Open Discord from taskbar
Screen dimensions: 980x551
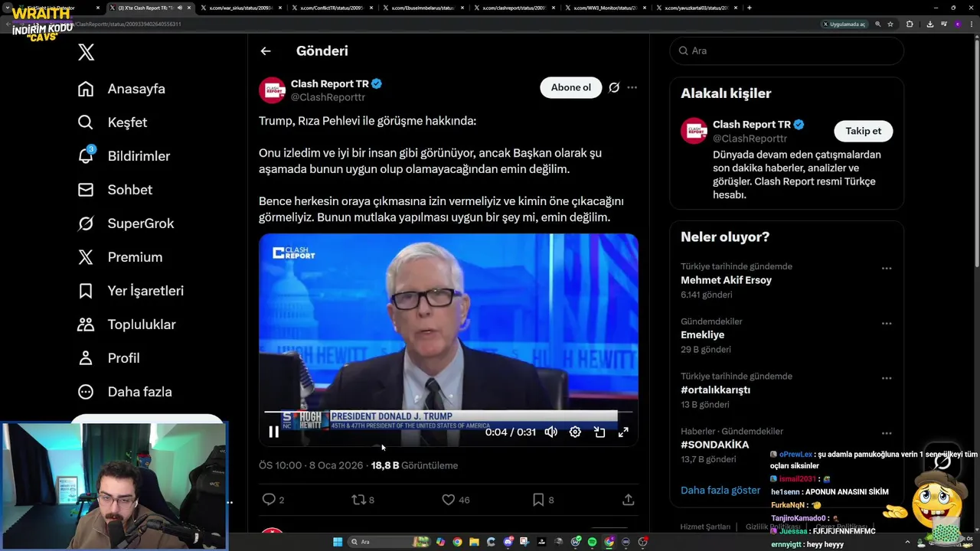(x=508, y=542)
